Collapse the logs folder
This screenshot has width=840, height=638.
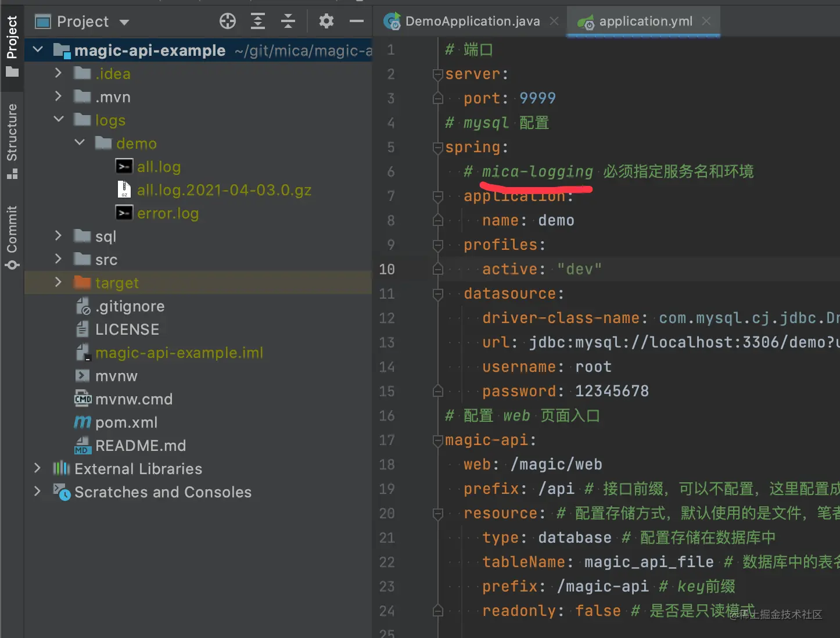(59, 119)
